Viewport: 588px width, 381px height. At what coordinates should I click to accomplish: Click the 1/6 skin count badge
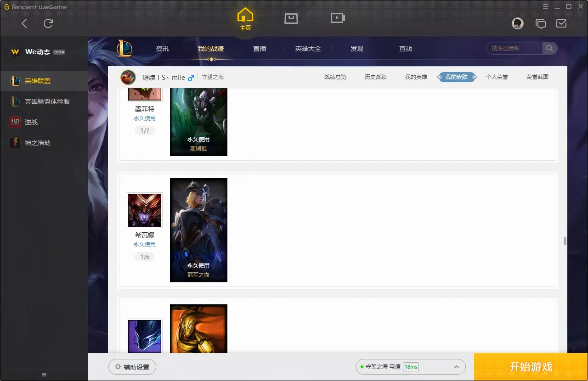tap(145, 257)
